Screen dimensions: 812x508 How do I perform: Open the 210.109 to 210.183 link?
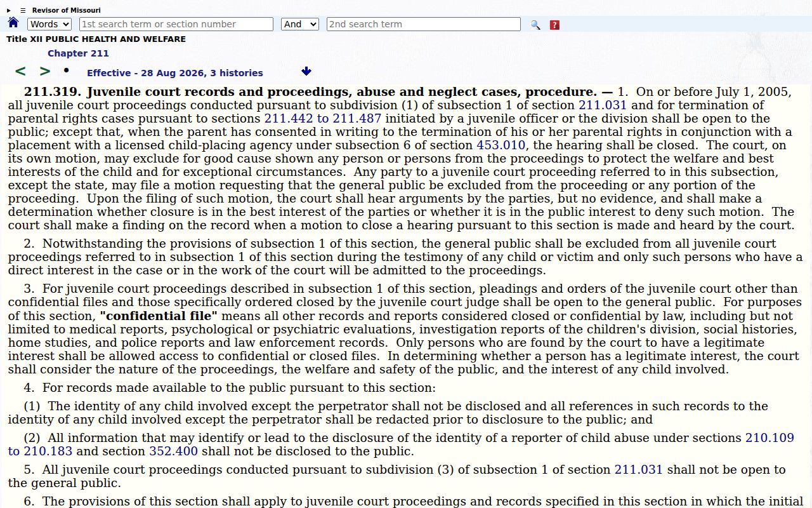[401, 444]
